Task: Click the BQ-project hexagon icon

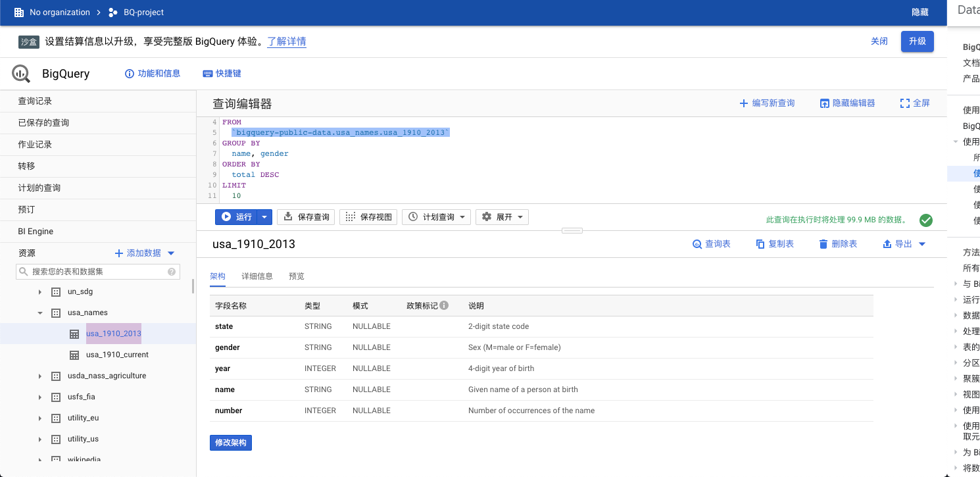Action: 113,13
